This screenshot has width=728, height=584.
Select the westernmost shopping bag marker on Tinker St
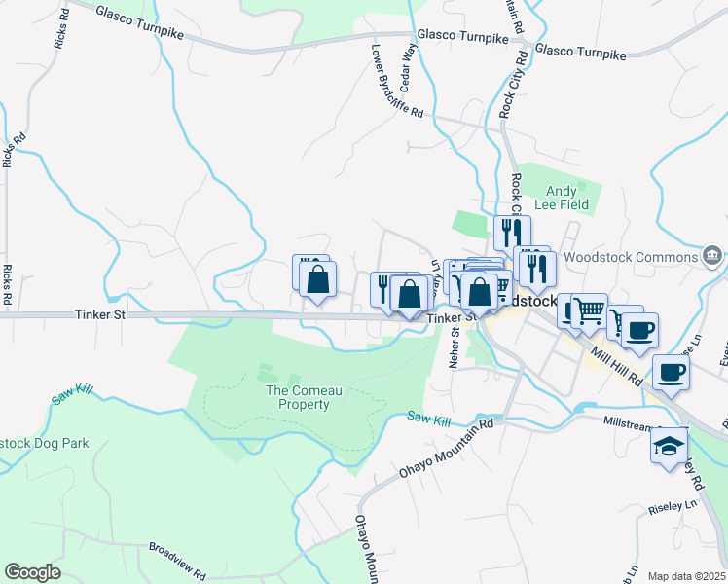(x=317, y=280)
